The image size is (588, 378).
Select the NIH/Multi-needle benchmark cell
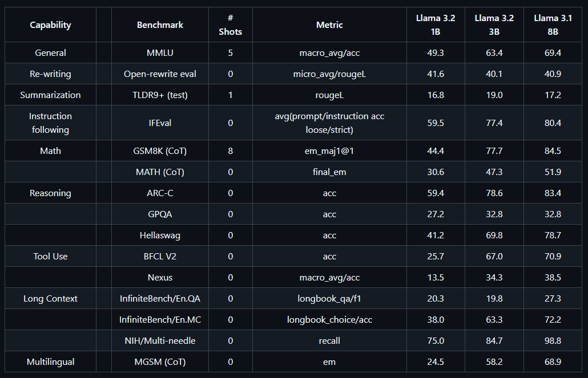[160, 341]
